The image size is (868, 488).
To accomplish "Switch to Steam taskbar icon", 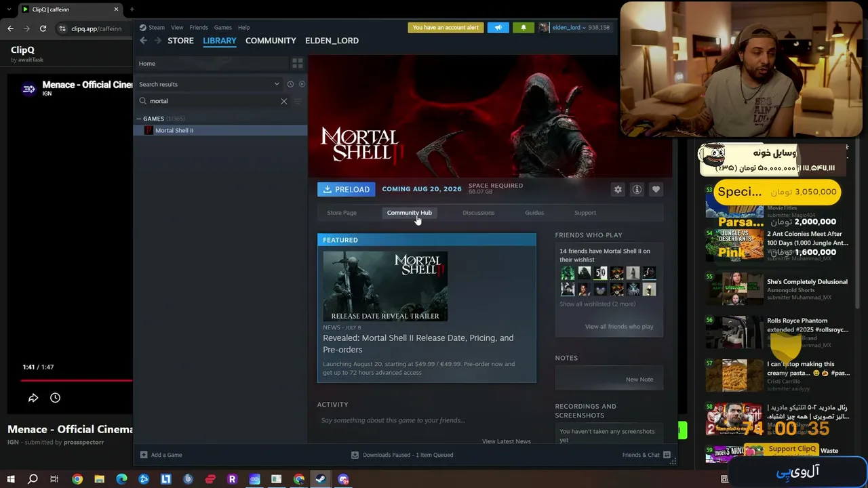I will tap(321, 479).
